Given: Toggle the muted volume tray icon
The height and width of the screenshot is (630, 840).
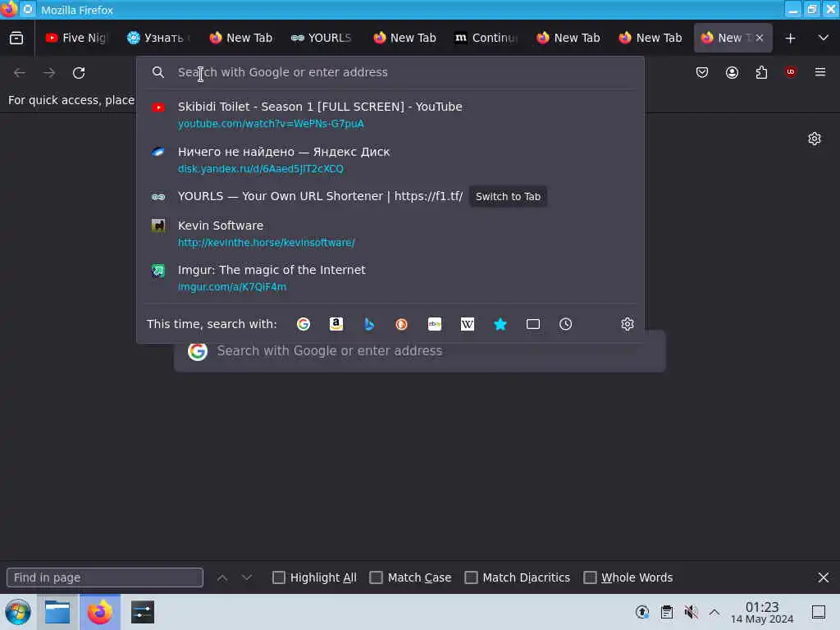Looking at the screenshot, I should coord(691,612).
